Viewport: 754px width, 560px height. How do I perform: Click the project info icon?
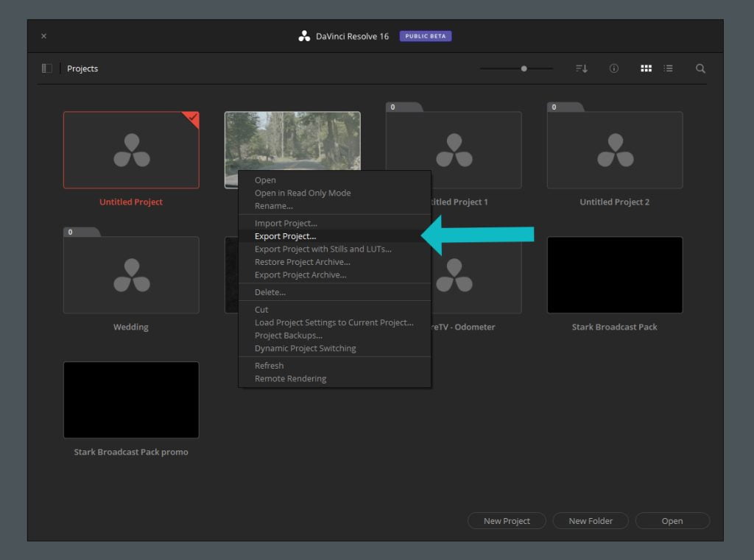pos(614,68)
